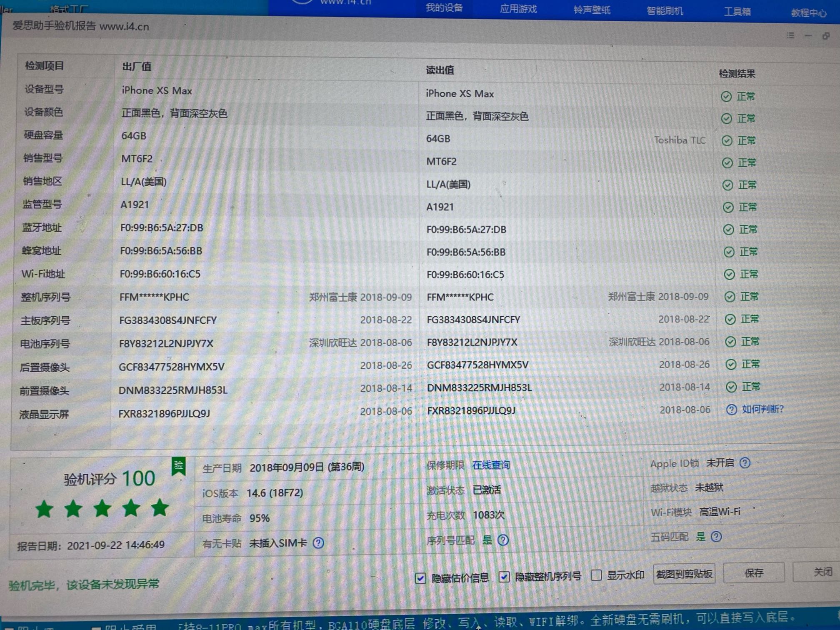Click the 生产日期 2018年09月09日 value
Image resolution: width=840 pixels, height=630 pixels.
point(307,467)
